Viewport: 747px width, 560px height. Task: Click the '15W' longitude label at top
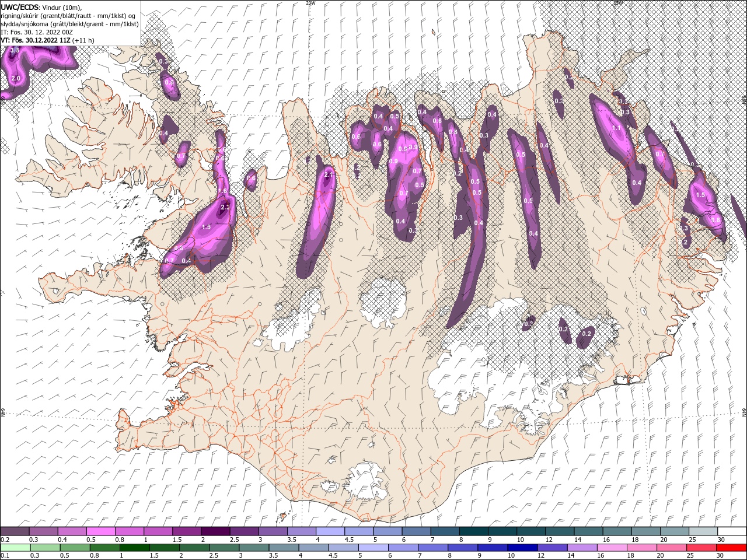(x=618, y=3)
